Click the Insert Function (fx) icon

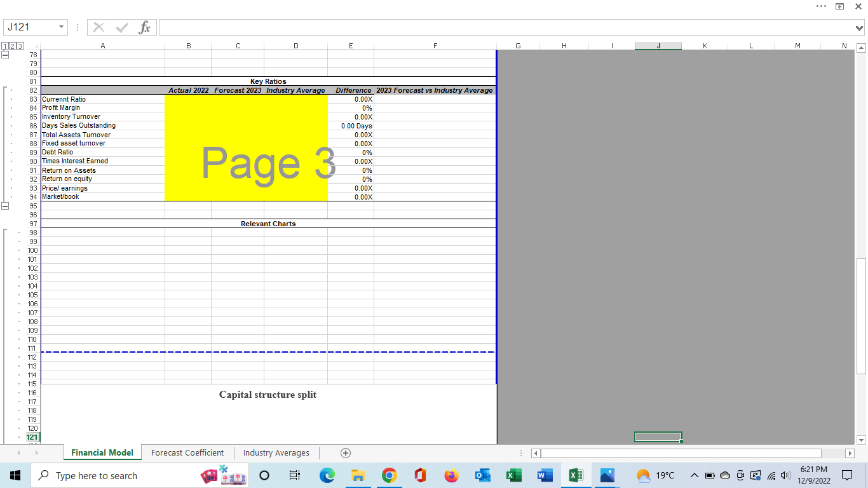click(145, 27)
